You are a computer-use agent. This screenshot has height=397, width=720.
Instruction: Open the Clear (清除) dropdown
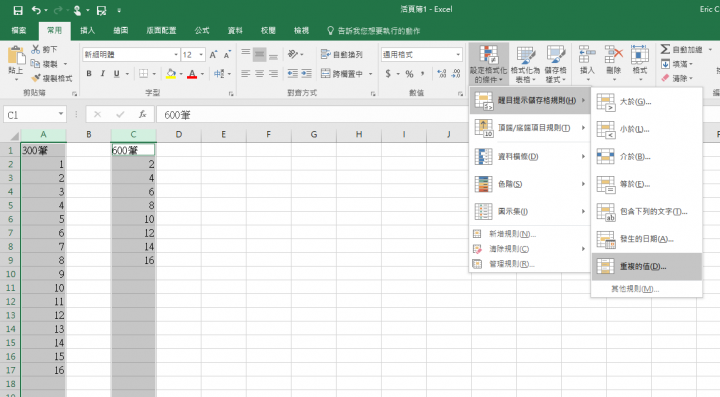pos(677,78)
